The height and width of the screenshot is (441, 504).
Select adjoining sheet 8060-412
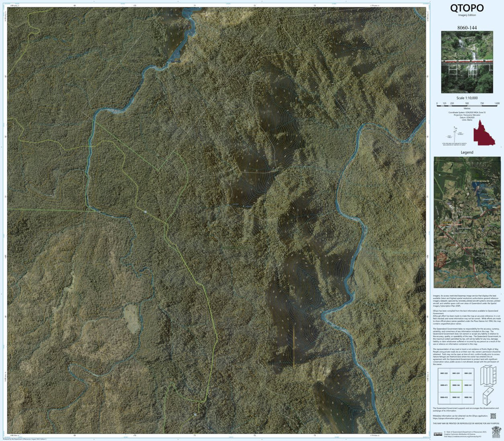pos(444,397)
